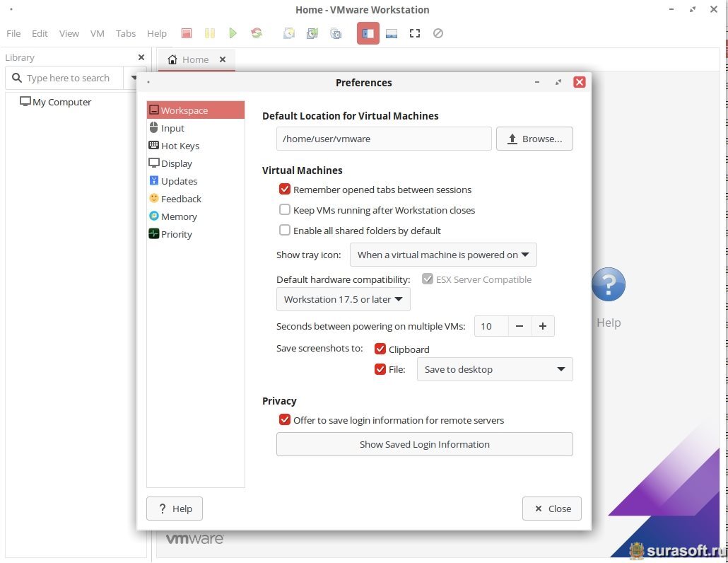Click the Type here to search field
728x563 pixels.
tap(64, 78)
